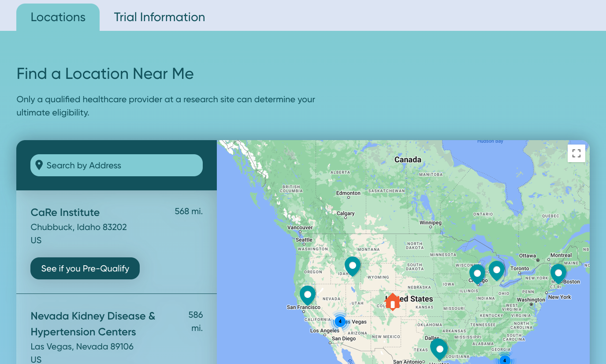Click the Vancouver city label on map
Viewport: 606px width, 364px height.
300,227
